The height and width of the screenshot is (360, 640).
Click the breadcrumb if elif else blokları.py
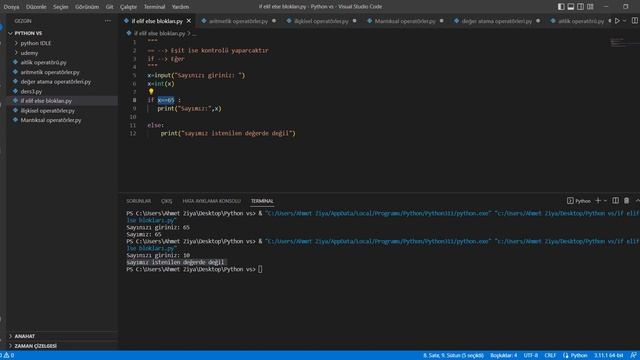[160, 33]
